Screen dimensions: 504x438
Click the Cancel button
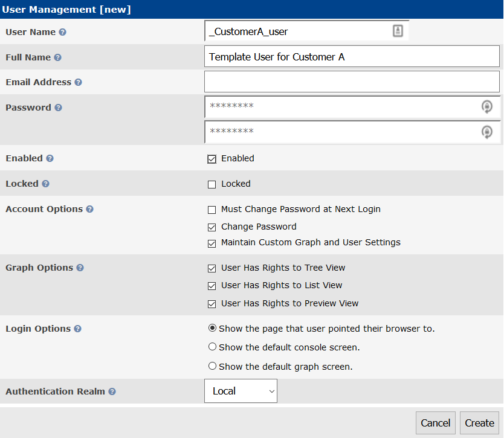pyautogui.click(x=436, y=423)
